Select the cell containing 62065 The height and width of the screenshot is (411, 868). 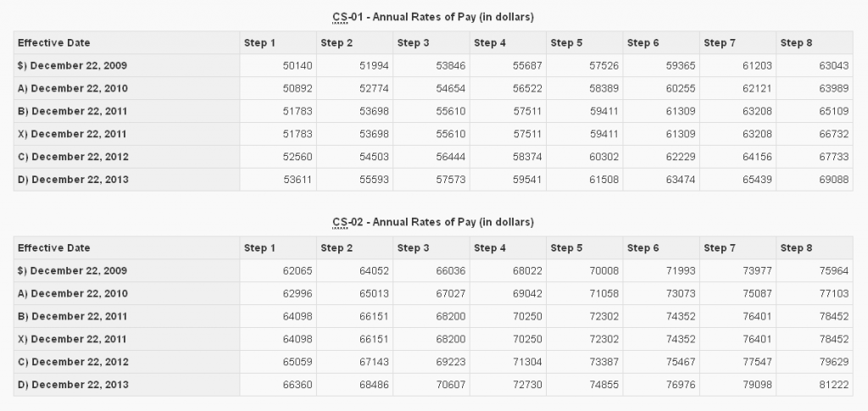coord(295,270)
